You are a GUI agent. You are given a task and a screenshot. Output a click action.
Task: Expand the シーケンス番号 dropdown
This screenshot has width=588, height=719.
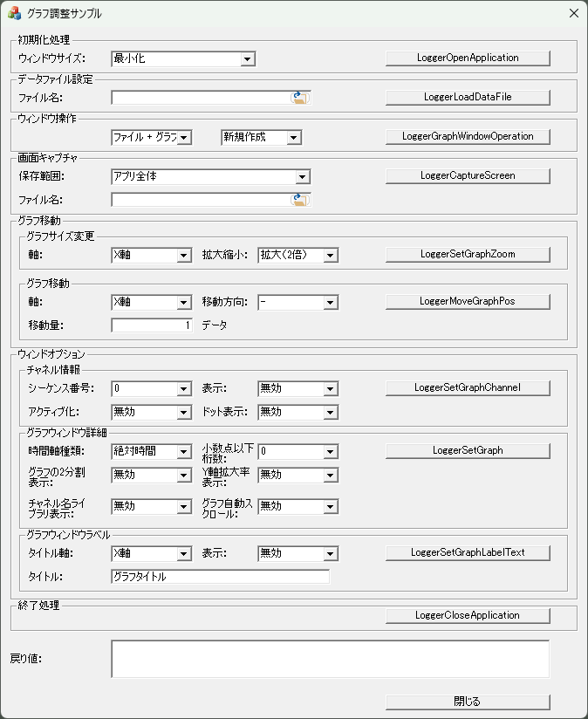coord(183,389)
